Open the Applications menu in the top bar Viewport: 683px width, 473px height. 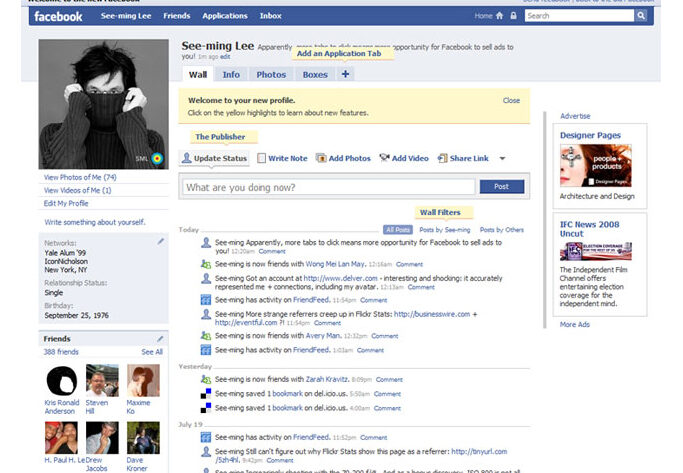pos(225,16)
